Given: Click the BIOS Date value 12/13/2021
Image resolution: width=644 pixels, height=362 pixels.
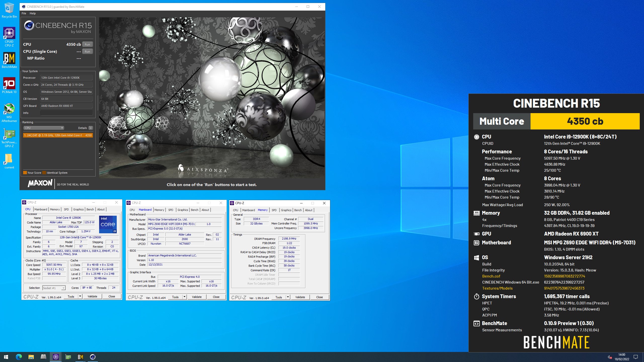Looking at the screenshot, I should coord(185,264).
